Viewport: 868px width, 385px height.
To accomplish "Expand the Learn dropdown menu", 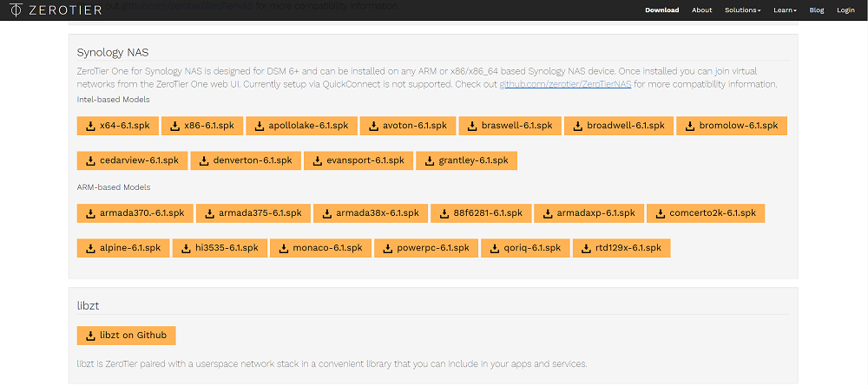I will pyautogui.click(x=785, y=10).
